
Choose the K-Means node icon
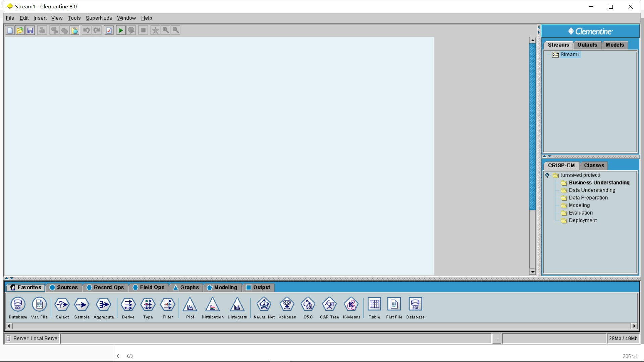point(351,304)
